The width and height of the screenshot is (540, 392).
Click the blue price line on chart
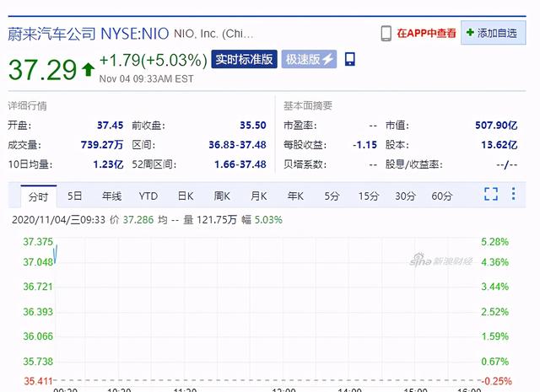click(x=56, y=255)
